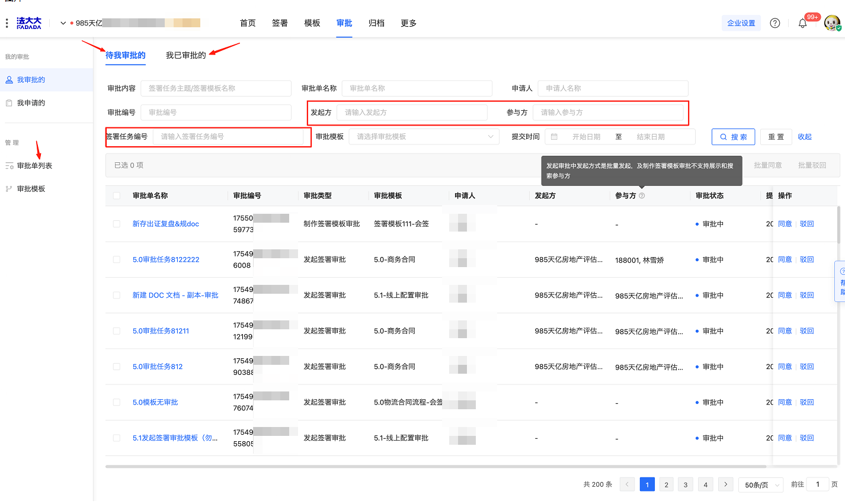Open the 5.0审批任务8122222 approval link
Image resolution: width=845 pixels, height=504 pixels.
click(166, 259)
